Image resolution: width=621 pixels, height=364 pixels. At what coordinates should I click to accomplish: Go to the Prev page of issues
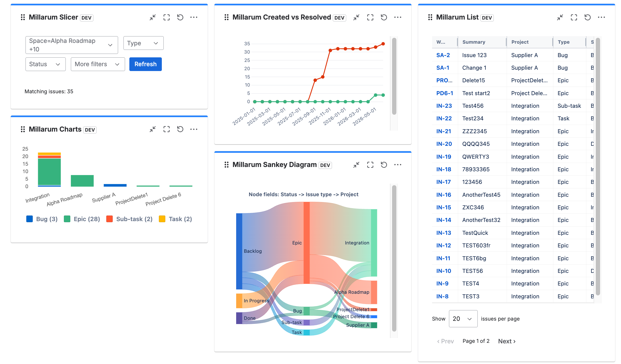[445, 341]
